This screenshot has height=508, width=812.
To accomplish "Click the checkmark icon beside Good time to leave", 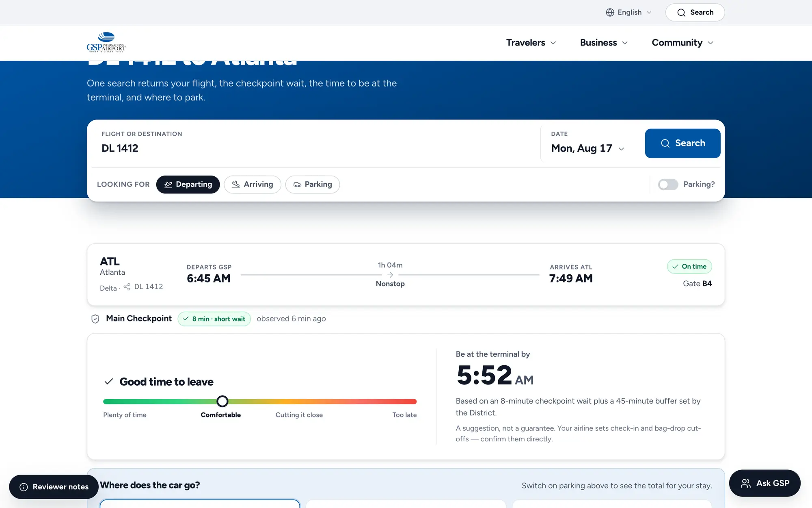I will coord(108,382).
